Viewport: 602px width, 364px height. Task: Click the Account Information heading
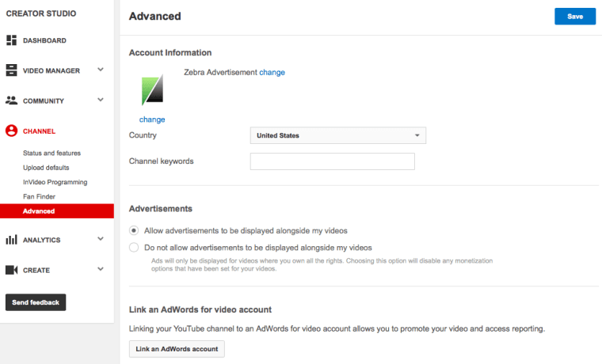point(170,52)
